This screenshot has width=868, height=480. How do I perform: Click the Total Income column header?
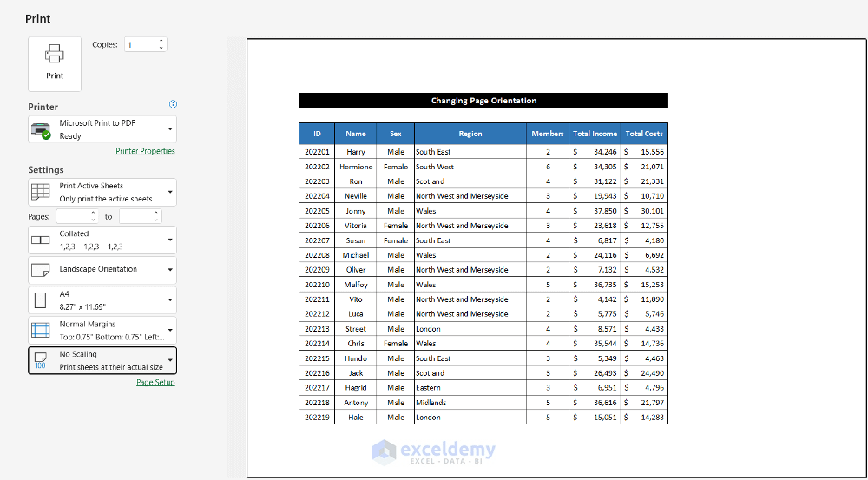pyautogui.click(x=595, y=134)
